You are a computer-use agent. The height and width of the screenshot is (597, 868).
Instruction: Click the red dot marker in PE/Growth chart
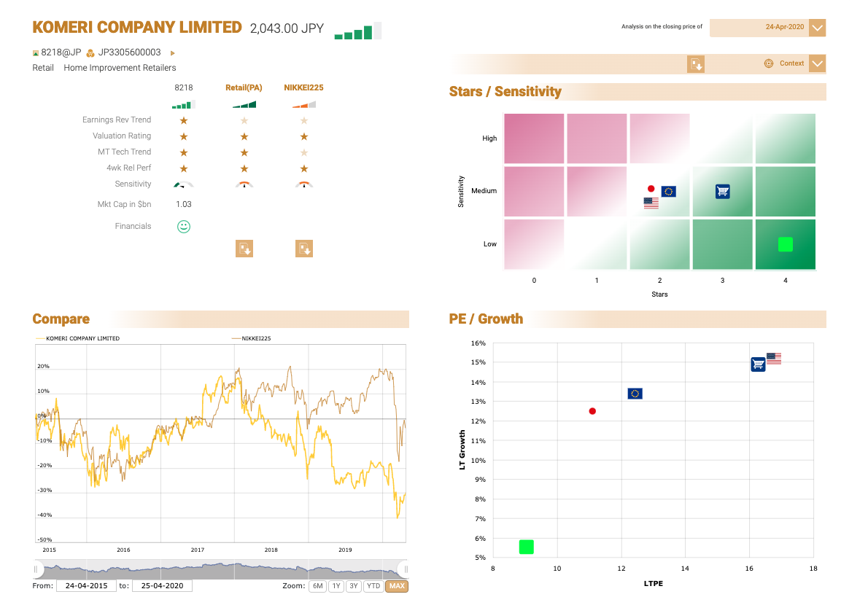click(x=592, y=411)
